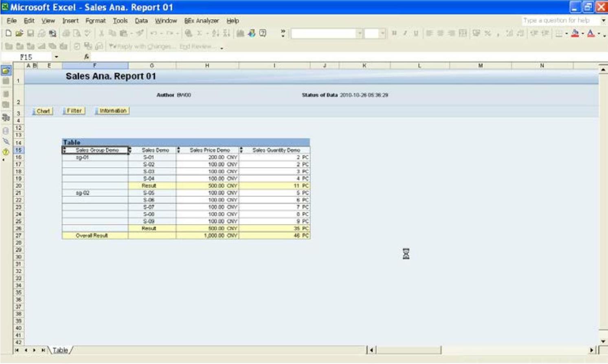
Task: Click the Type a question for help box
Action: click(561, 20)
